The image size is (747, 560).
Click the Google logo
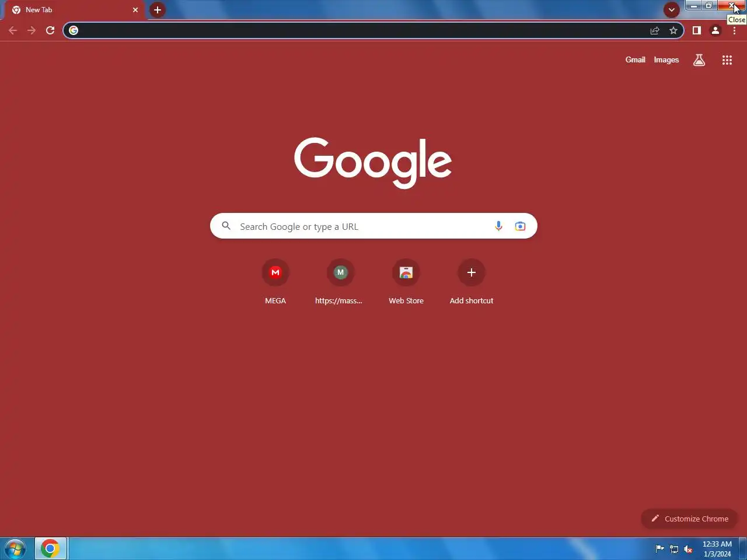(373, 163)
